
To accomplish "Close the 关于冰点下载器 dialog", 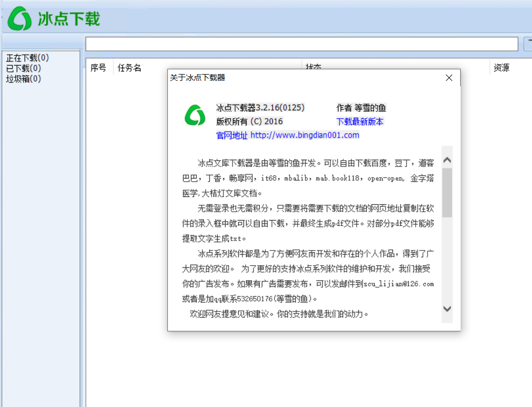I will [449, 78].
